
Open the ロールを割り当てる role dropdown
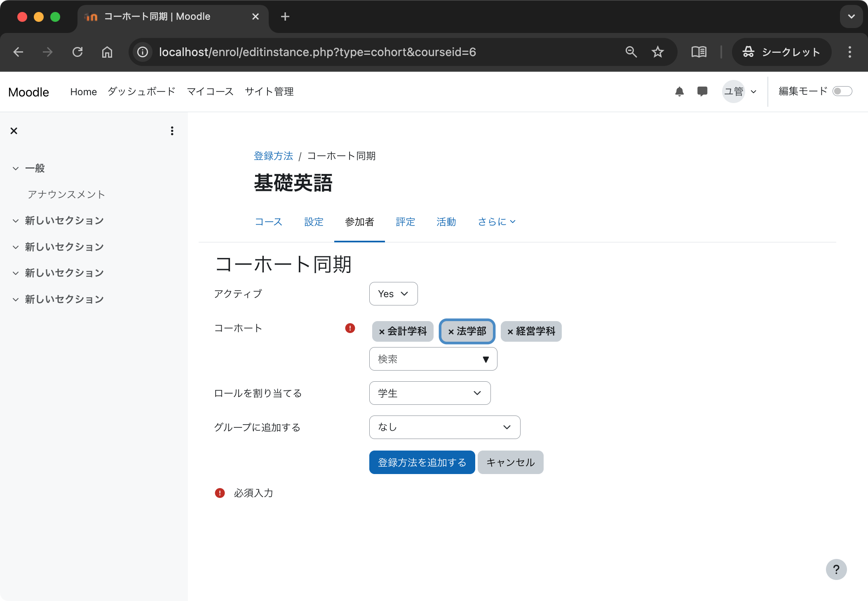(x=430, y=393)
